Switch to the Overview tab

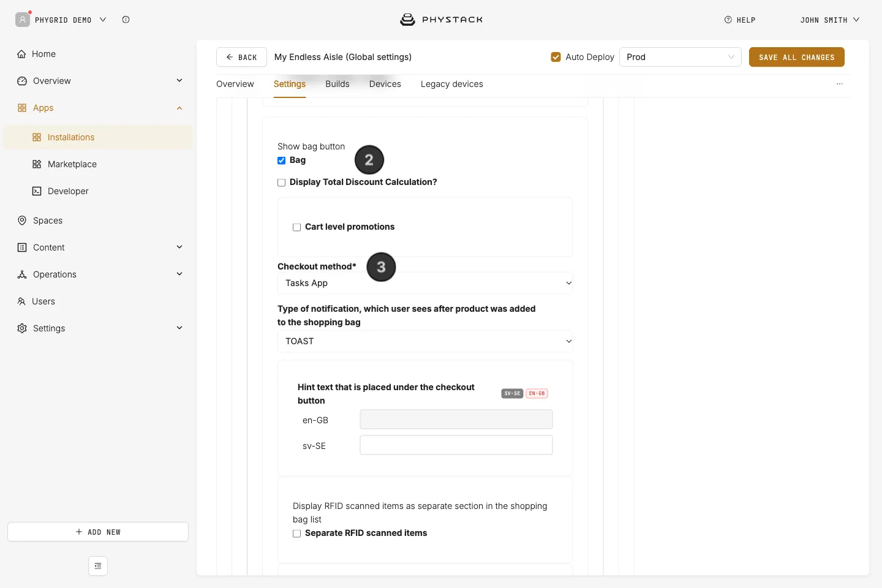pos(235,84)
